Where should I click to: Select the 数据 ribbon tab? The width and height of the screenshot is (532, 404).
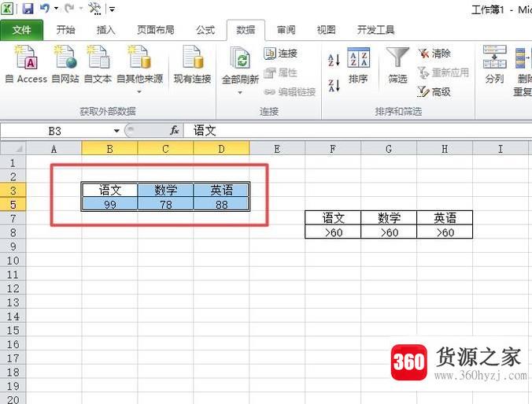[246, 30]
